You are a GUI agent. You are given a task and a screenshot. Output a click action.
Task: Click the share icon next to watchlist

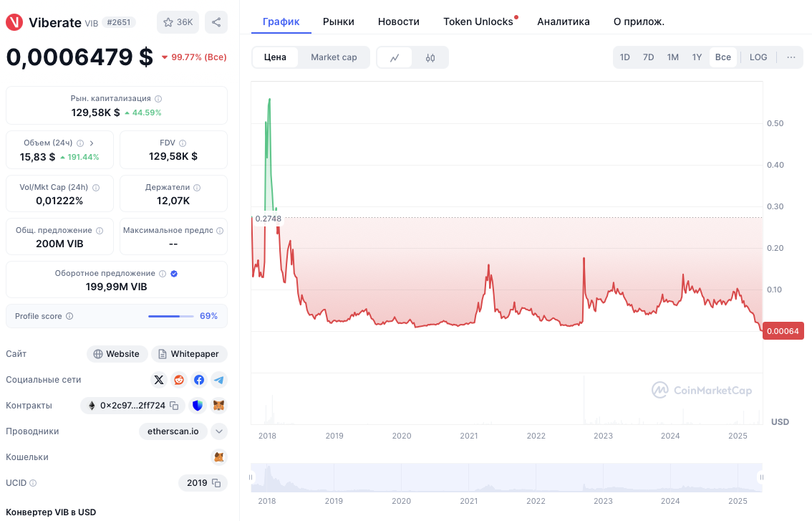tap(216, 22)
